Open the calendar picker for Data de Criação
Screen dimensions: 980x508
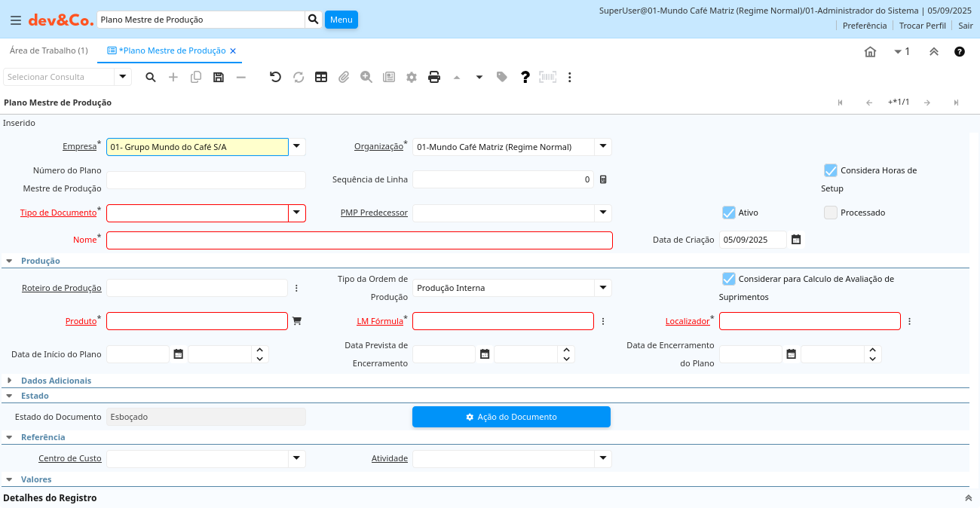[796, 240]
